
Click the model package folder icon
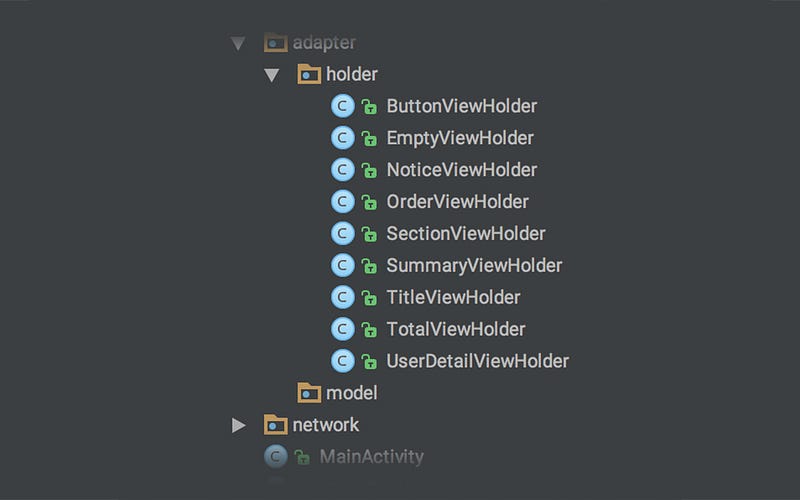click(x=309, y=393)
